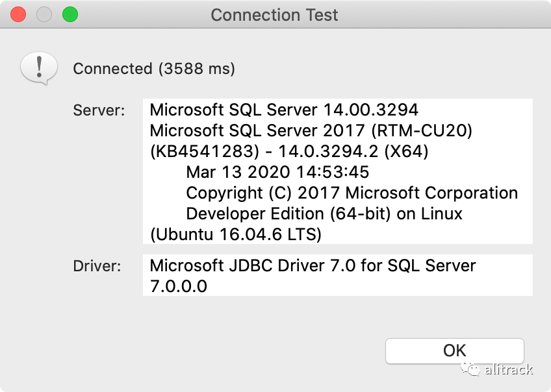Click the exclamation speech bubble icon
551x392 pixels.
click(38, 67)
